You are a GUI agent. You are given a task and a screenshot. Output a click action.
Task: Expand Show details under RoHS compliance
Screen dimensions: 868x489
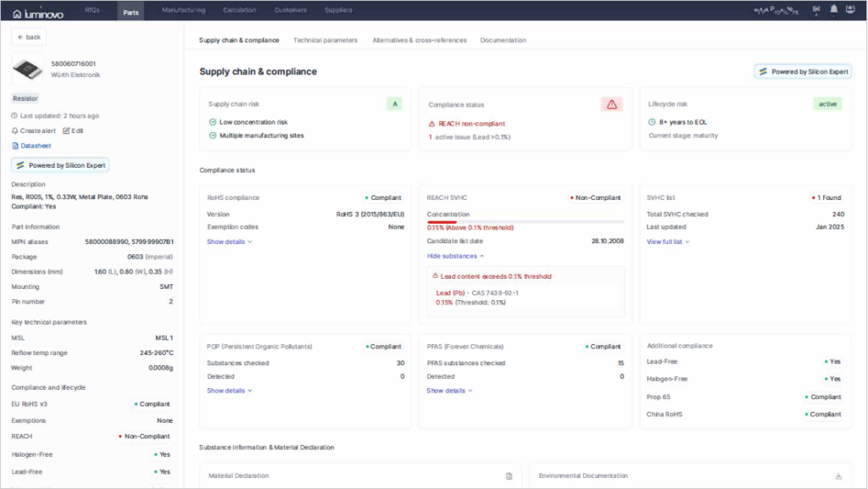[x=229, y=242]
